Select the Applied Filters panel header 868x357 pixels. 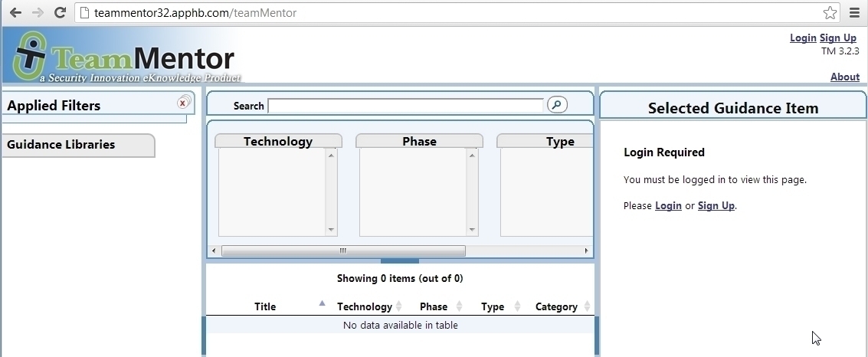click(x=54, y=106)
